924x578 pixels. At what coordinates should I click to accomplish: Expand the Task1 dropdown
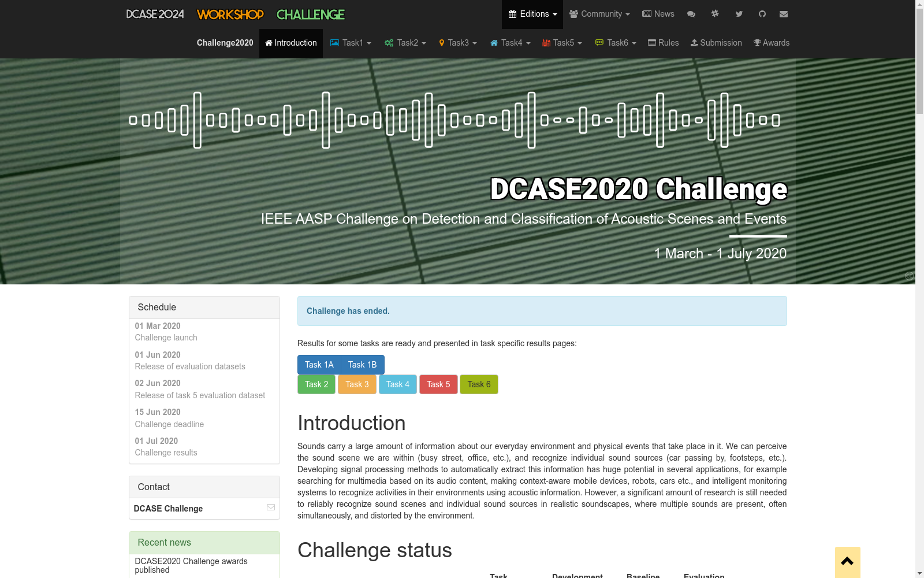[351, 43]
